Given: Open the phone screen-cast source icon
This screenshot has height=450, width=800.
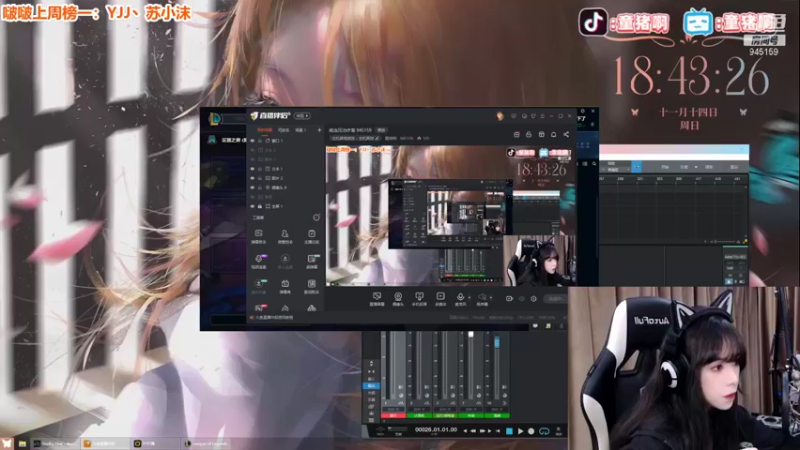Looking at the screenshot, I should tap(419, 297).
